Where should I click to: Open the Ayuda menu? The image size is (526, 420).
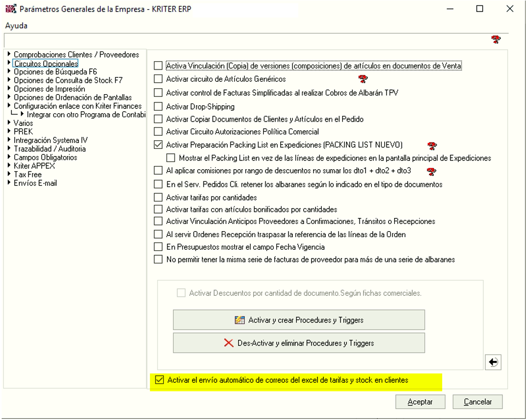pos(16,26)
